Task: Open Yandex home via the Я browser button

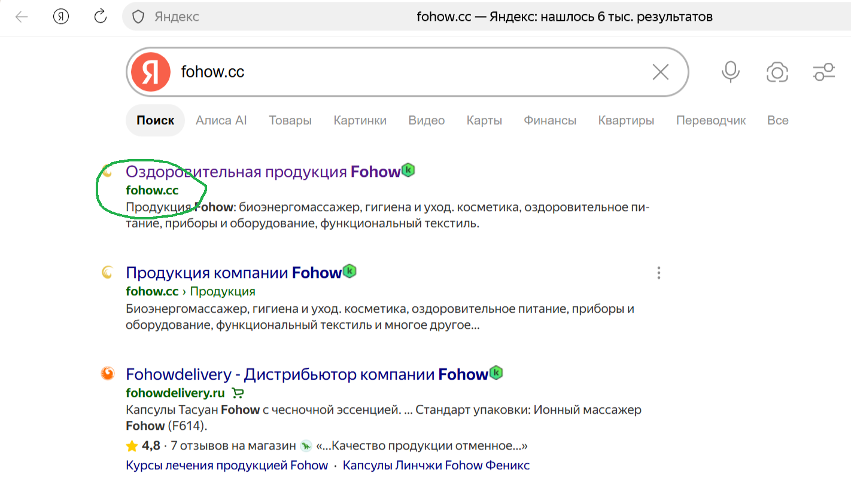Action: click(x=61, y=17)
